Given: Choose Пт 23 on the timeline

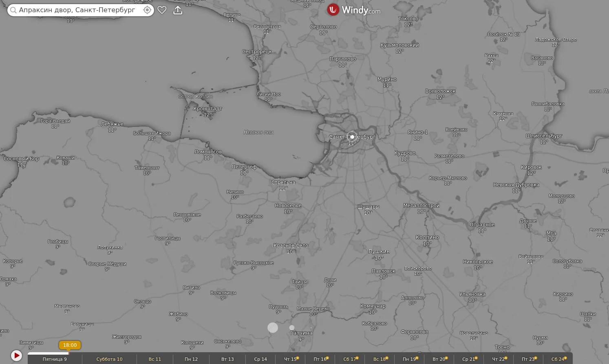Looking at the screenshot, I should pos(529,359).
